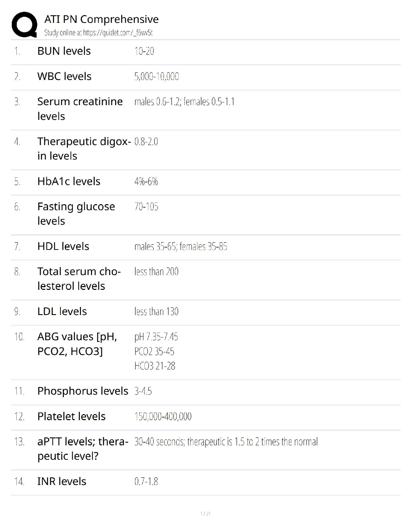411x532 pixels.
Task: Click the Platelet levels answer 150,000-400,000
Action: tap(163, 416)
